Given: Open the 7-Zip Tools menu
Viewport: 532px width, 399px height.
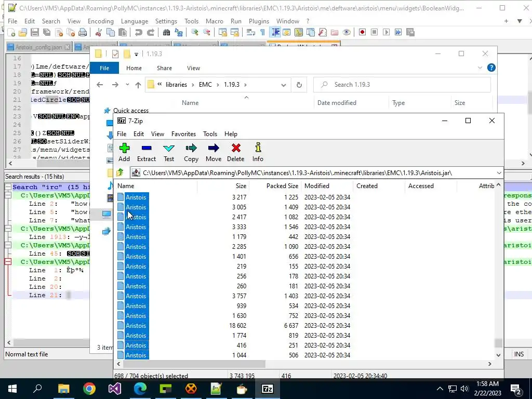Looking at the screenshot, I should 210,134.
